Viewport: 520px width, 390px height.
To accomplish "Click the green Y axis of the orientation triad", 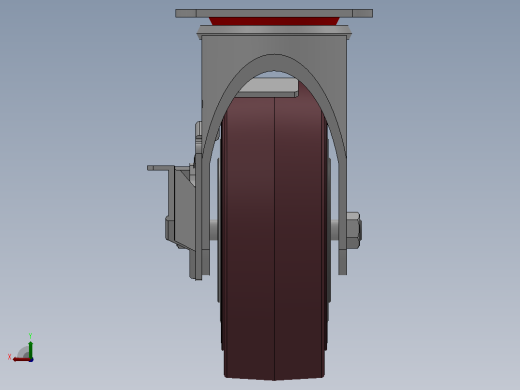I will coord(30,349).
